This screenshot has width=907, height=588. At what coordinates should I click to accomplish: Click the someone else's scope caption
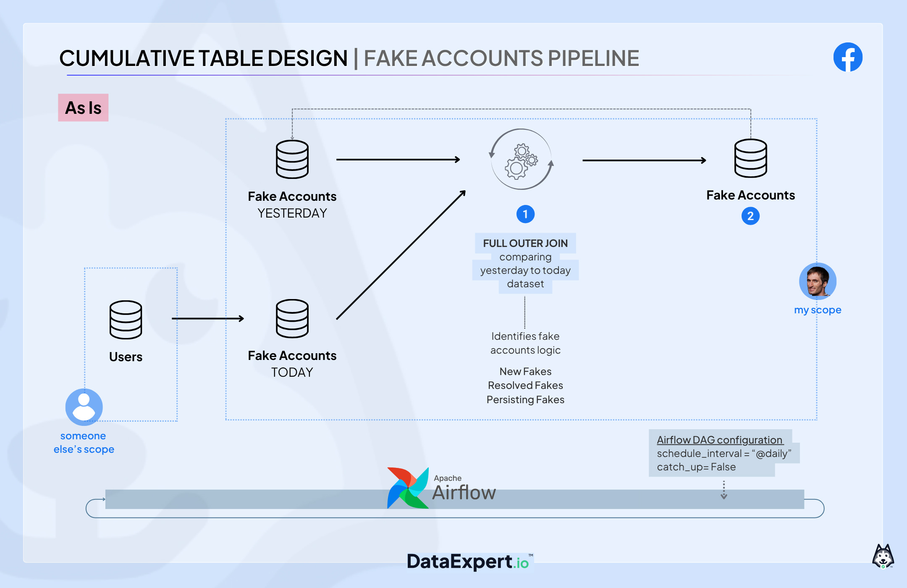tap(84, 442)
